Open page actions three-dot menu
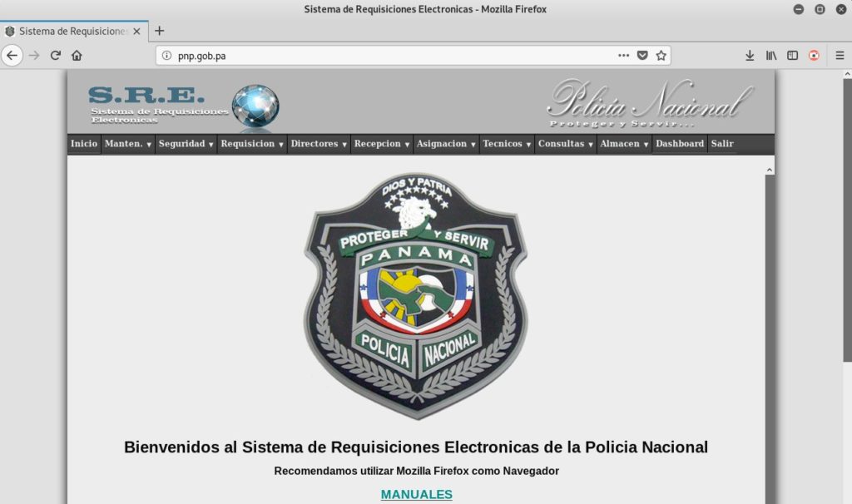This screenshot has height=504, width=852. [624, 56]
